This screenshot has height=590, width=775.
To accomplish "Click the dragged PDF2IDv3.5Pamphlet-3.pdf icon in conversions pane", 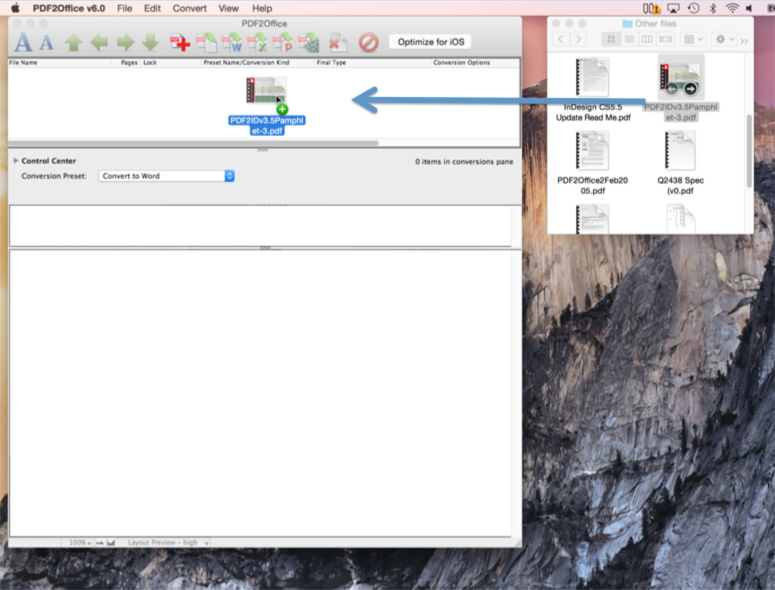I will click(x=267, y=92).
